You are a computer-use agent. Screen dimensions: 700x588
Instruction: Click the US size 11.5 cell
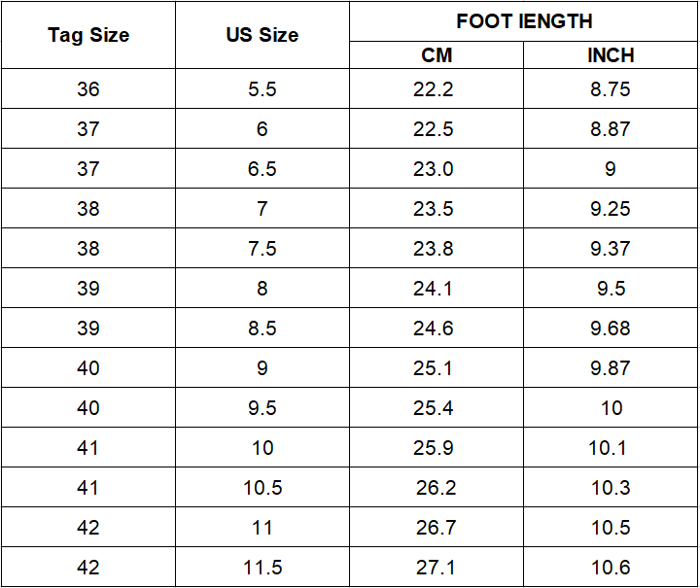coord(262,568)
